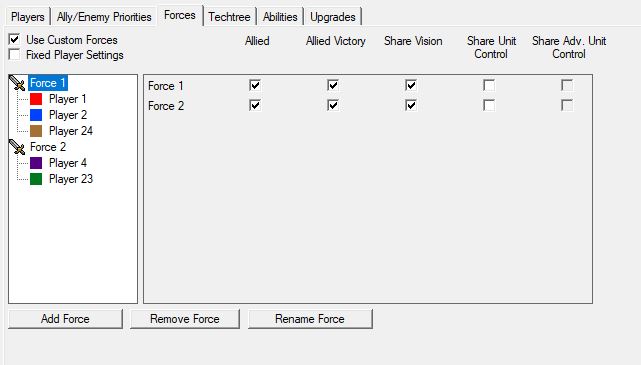Click the sword icon beside Force 2
The width and height of the screenshot is (641, 365).
(x=17, y=147)
